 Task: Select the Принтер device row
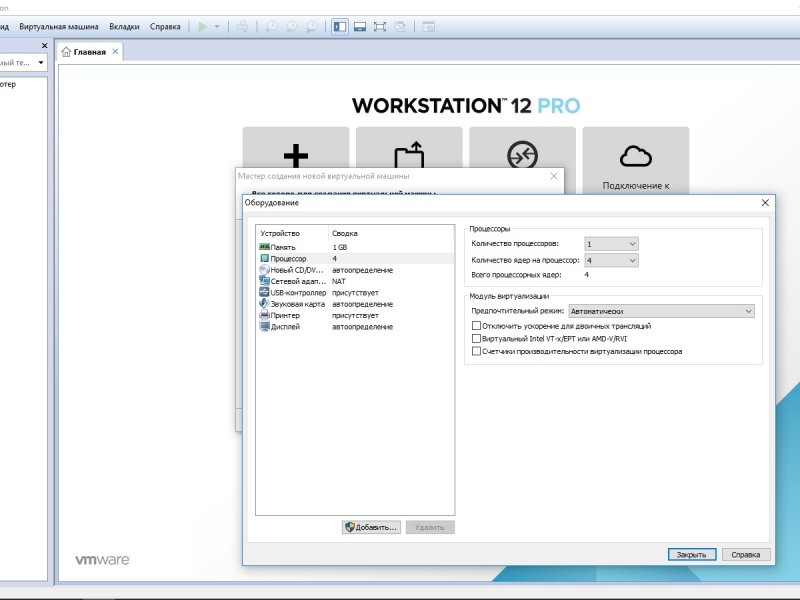356,315
